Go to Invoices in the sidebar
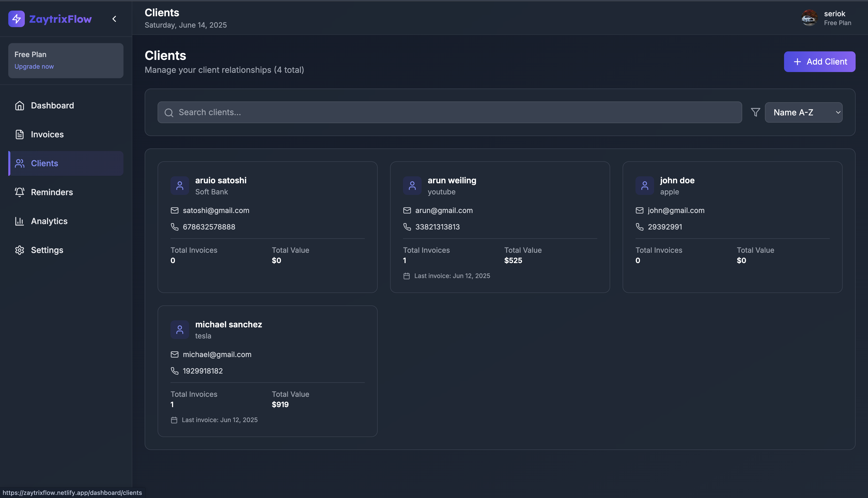Image resolution: width=868 pixels, height=498 pixels. point(47,135)
